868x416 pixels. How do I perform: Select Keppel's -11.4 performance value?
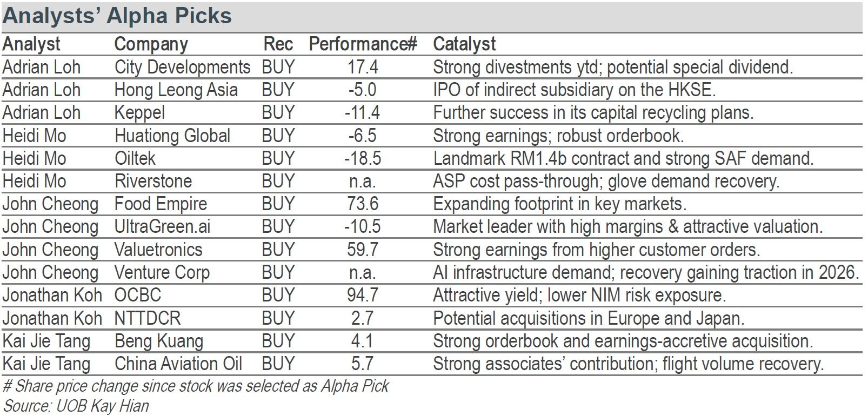click(362, 112)
